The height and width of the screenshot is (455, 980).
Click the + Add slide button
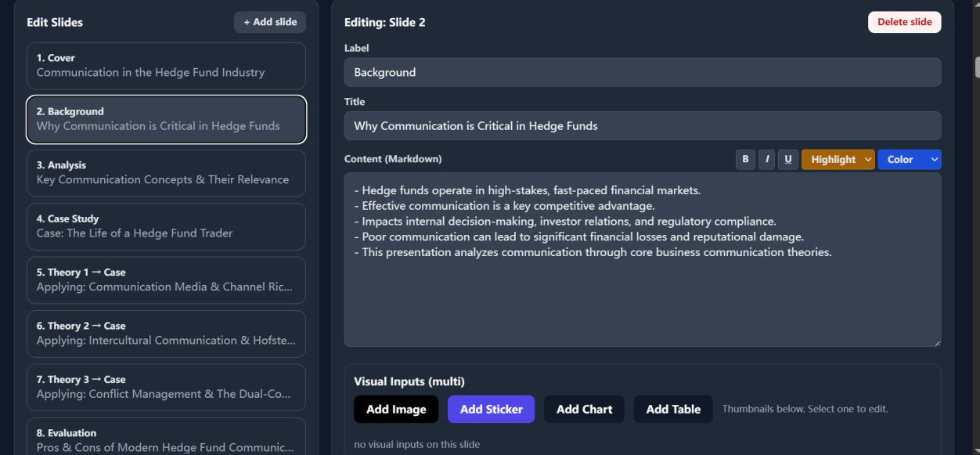pyautogui.click(x=270, y=22)
